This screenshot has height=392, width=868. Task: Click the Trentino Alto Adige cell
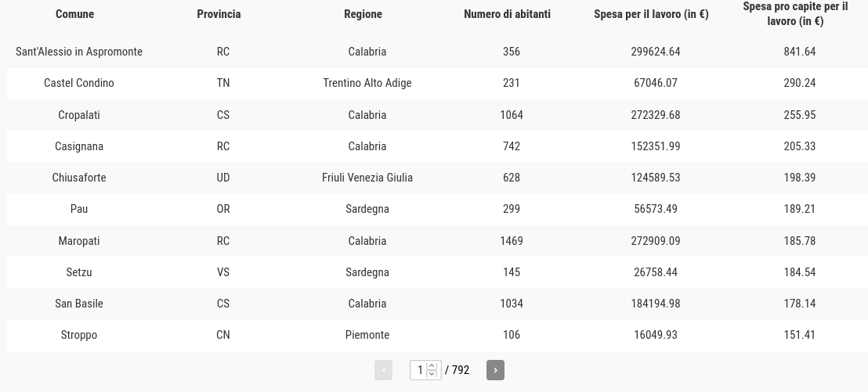(367, 83)
